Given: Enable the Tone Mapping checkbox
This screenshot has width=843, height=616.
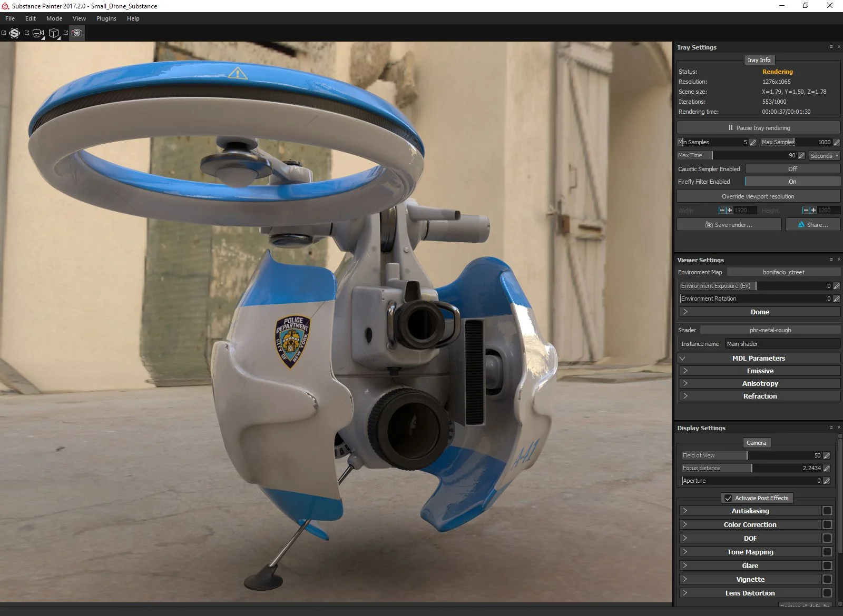Looking at the screenshot, I should [x=827, y=552].
